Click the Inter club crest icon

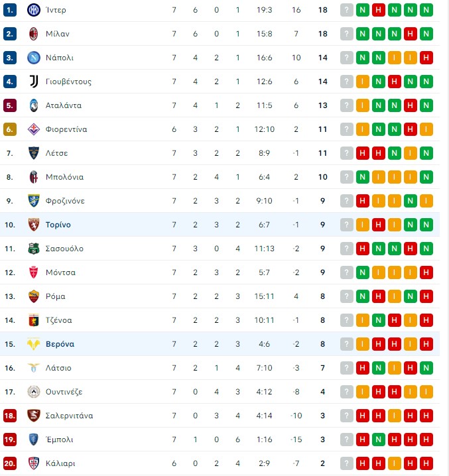click(33, 10)
